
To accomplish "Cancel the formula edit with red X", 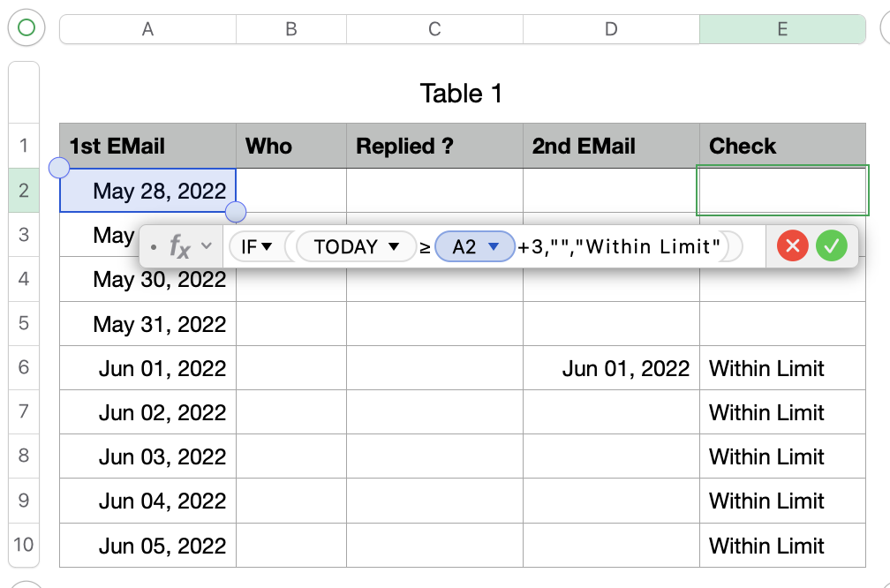I will (792, 246).
